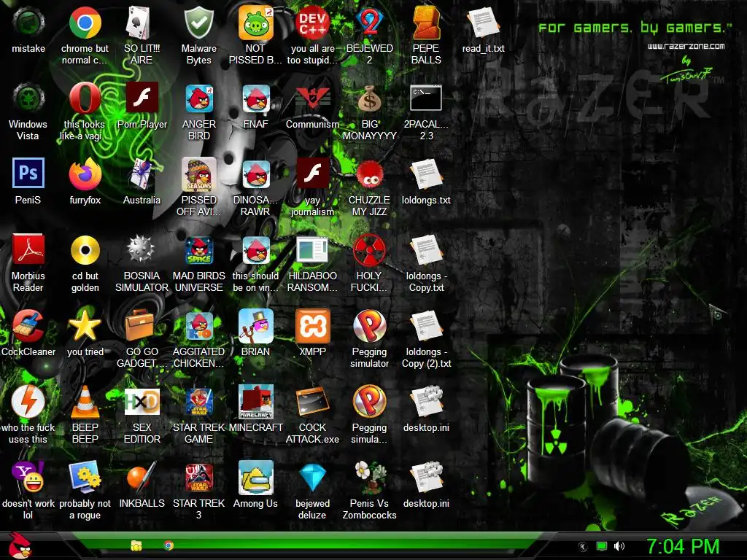
Task: Select the FNAF icon
Action: (256, 98)
